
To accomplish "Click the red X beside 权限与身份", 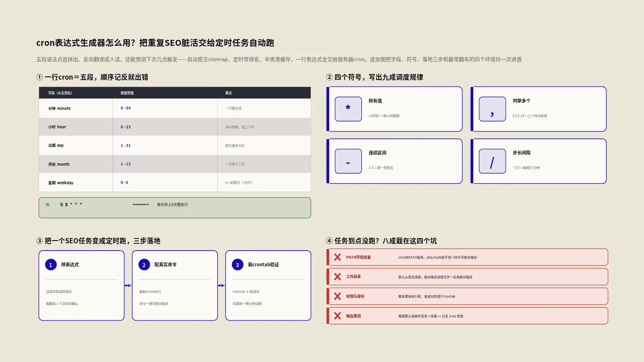I will (337, 296).
